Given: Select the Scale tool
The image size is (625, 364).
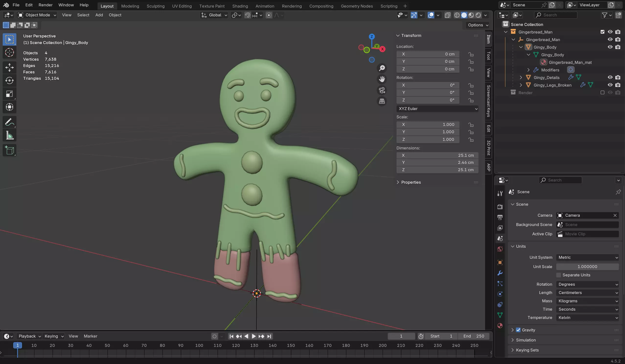Looking at the screenshot, I should (10, 94).
